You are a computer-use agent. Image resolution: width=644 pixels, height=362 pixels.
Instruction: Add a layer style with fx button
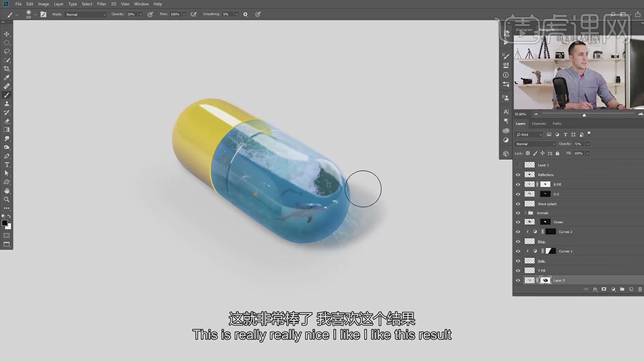[595, 289]
